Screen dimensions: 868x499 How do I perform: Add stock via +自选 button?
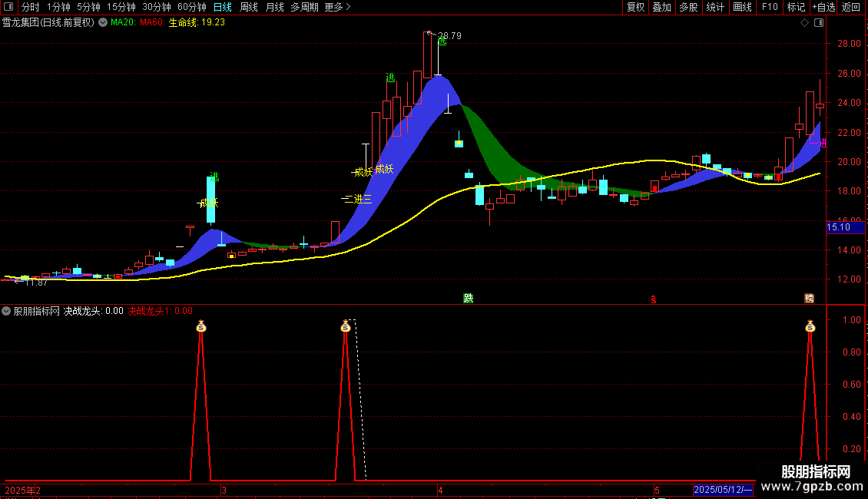pos(823,7)
